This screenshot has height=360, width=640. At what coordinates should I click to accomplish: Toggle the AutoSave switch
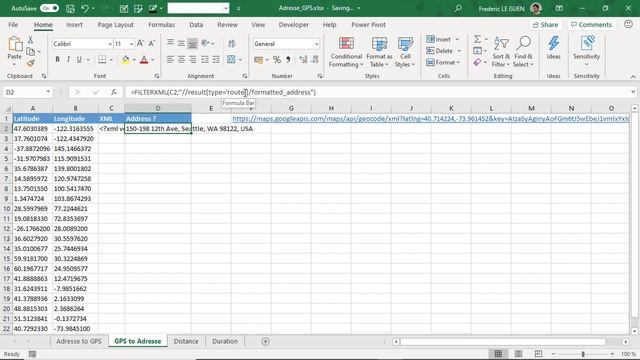pyautogui.click(x=49, y=8)
